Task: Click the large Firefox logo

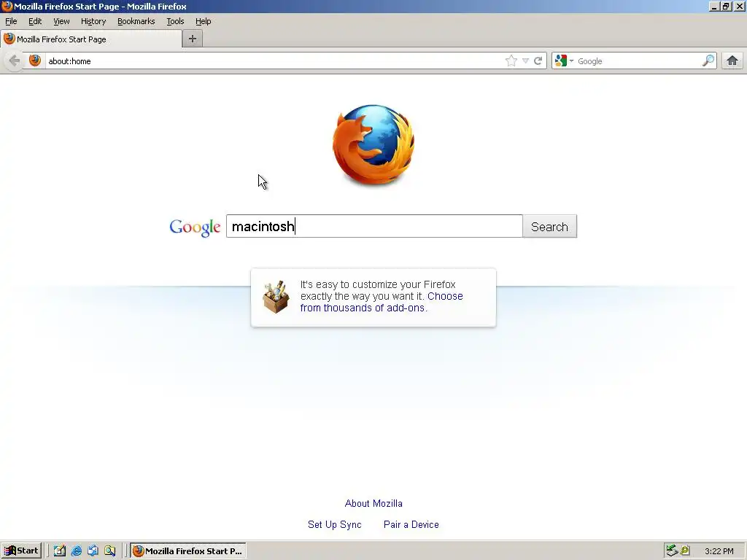Action: point(373,145)
